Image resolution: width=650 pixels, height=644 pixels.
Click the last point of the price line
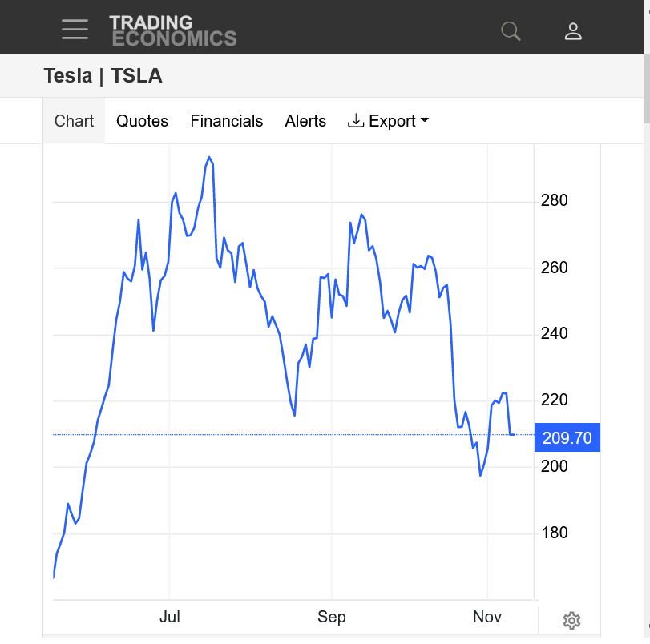tap(514, 435)
